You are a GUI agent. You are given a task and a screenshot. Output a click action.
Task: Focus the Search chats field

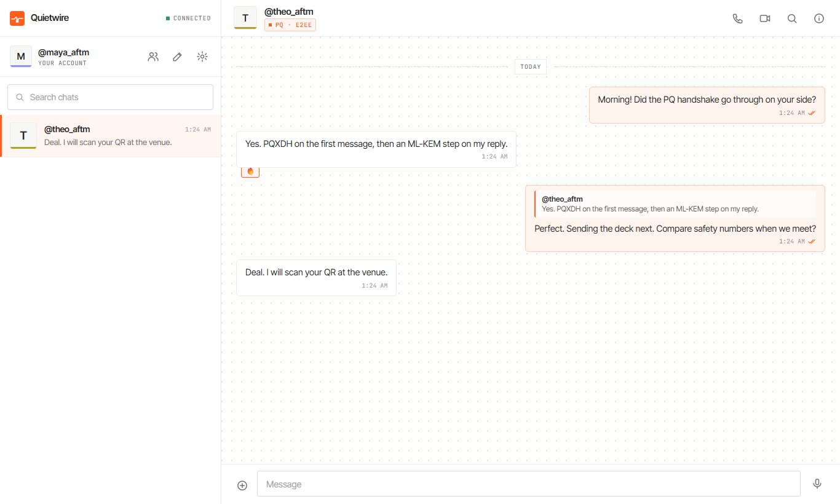[111, 97]
